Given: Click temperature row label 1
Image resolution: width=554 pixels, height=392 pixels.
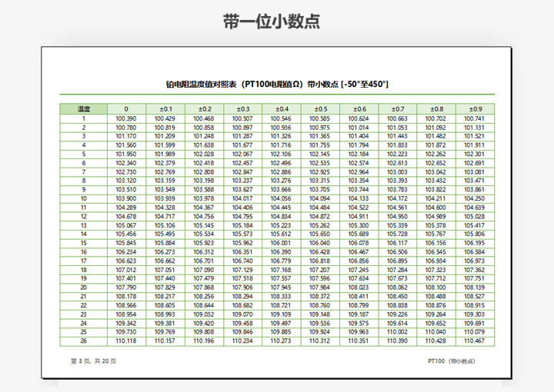Looking at the screenshot, I should (x=83, y=118).
